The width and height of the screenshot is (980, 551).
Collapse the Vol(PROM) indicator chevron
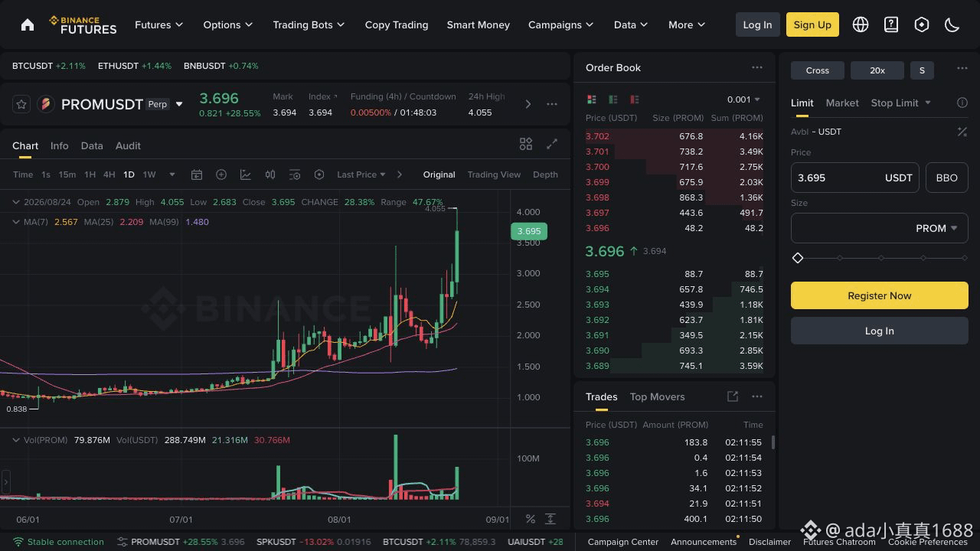pos(16,440)
